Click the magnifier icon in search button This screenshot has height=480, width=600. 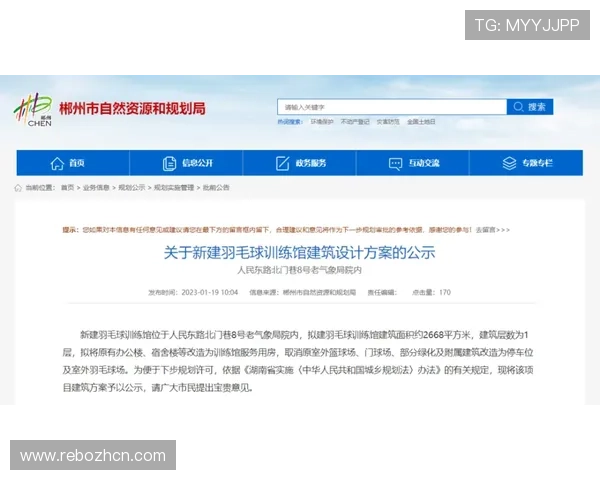pyautogui.click(x=518, y=107)
